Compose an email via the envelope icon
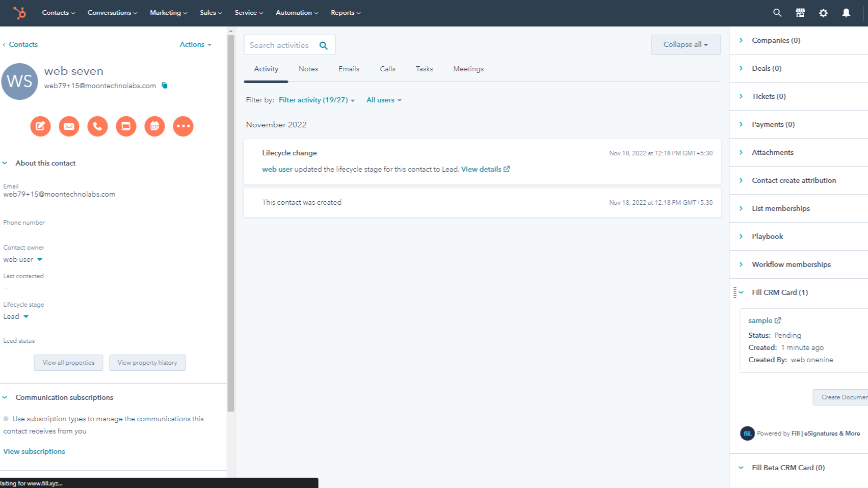868x488 pixels. 69,126
